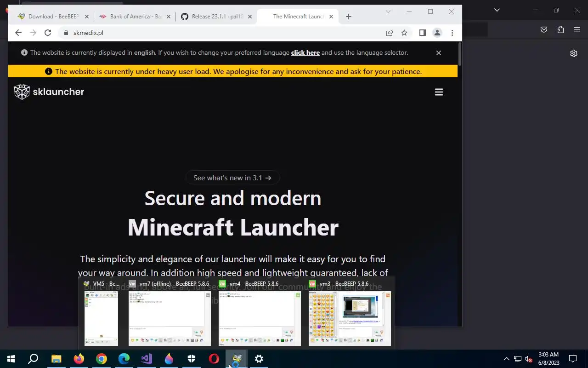Switch to the Release 23.1.1 GitHub tab
The height and width of the screenshot is (368, 588).
(216, 17)
